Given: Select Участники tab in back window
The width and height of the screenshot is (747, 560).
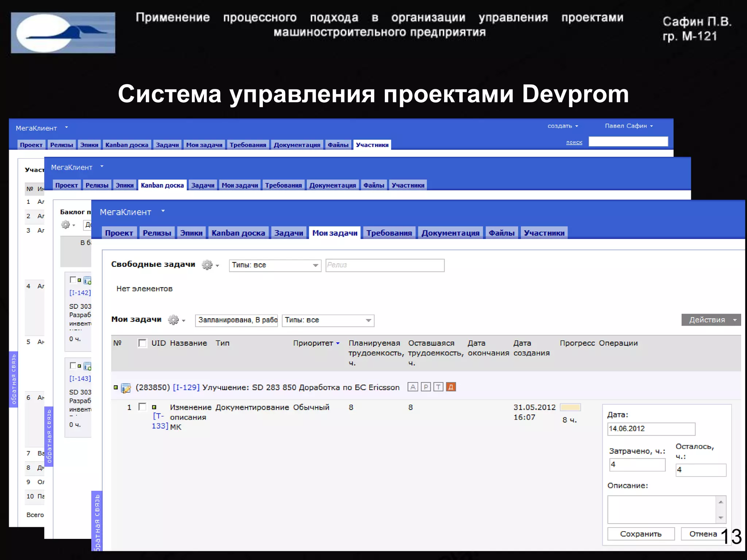Looking at the screenshot, I should click(372, 145).
